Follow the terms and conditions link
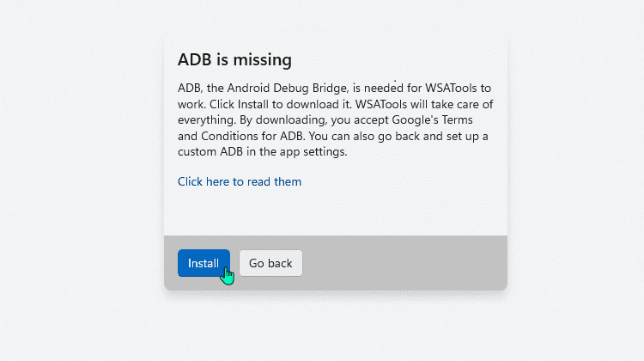Image resolution: width=644 pixels, height=361 pixels. (240, 181)
